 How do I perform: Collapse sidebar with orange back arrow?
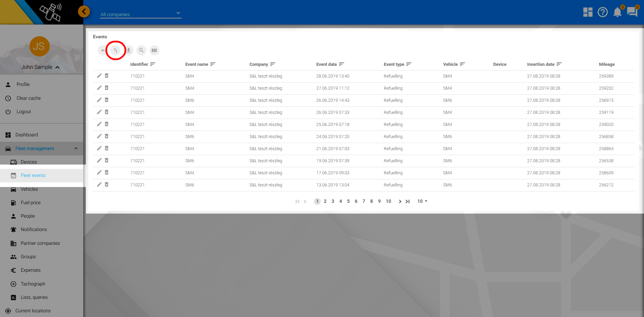[84, 11]
